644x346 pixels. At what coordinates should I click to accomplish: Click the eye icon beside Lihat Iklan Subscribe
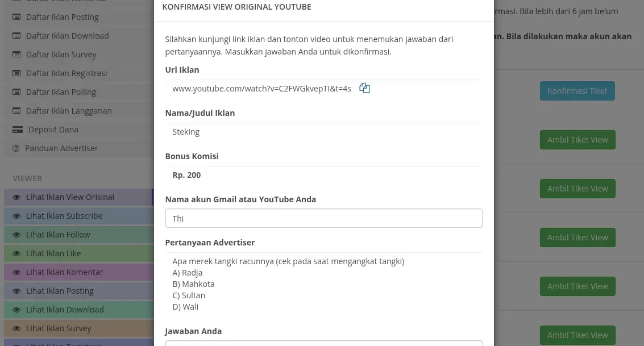click(x=16, y=215)
